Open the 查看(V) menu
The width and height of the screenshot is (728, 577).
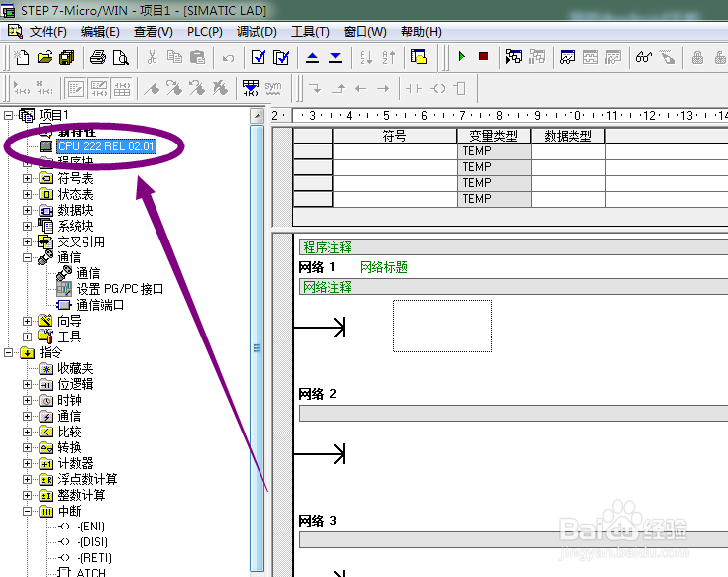[154, 32]
